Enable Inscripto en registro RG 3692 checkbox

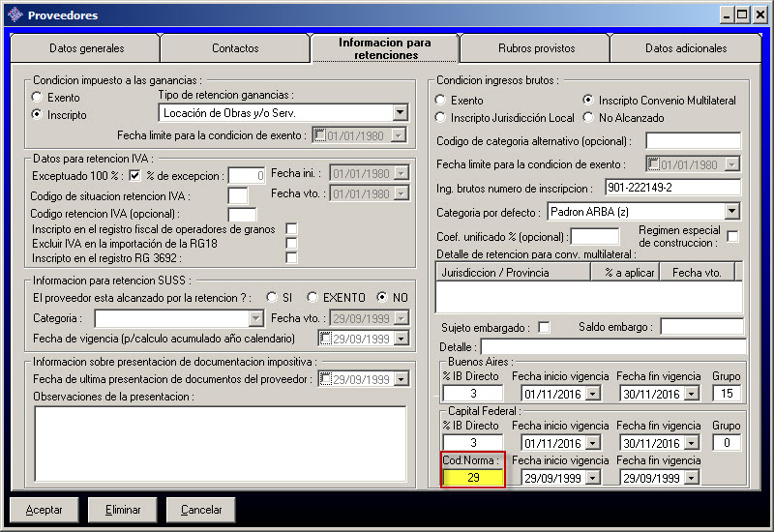[291, 258]
